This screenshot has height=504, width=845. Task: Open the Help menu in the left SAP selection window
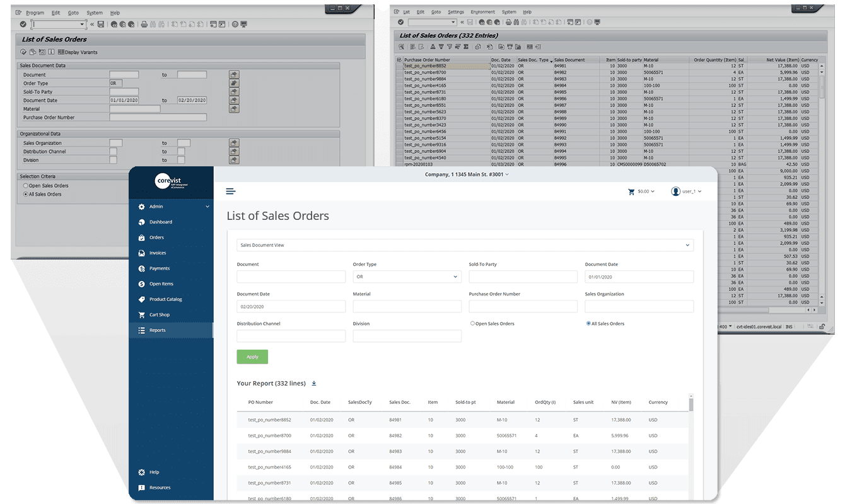[115, 13]
